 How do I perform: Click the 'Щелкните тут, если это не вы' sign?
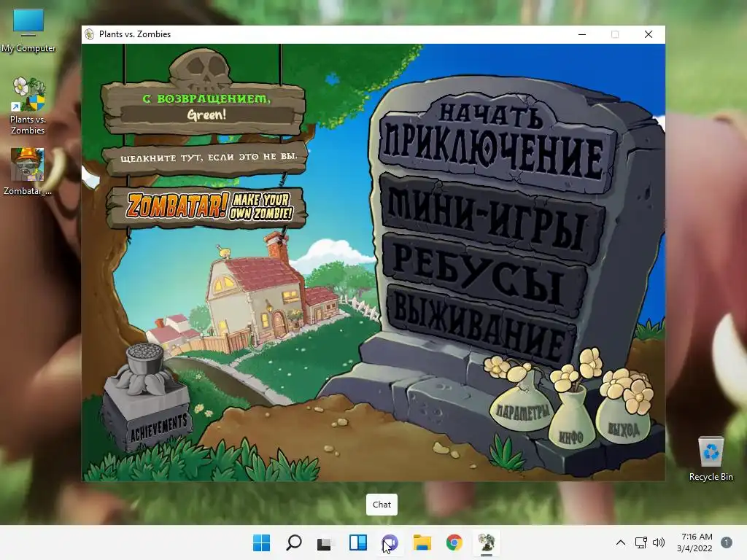[208, 158]
